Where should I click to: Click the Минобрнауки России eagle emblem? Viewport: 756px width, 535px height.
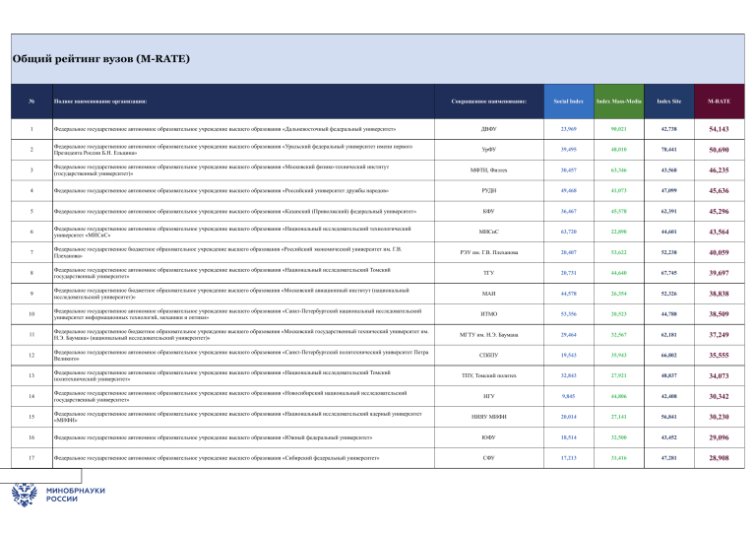pos(24,495)
